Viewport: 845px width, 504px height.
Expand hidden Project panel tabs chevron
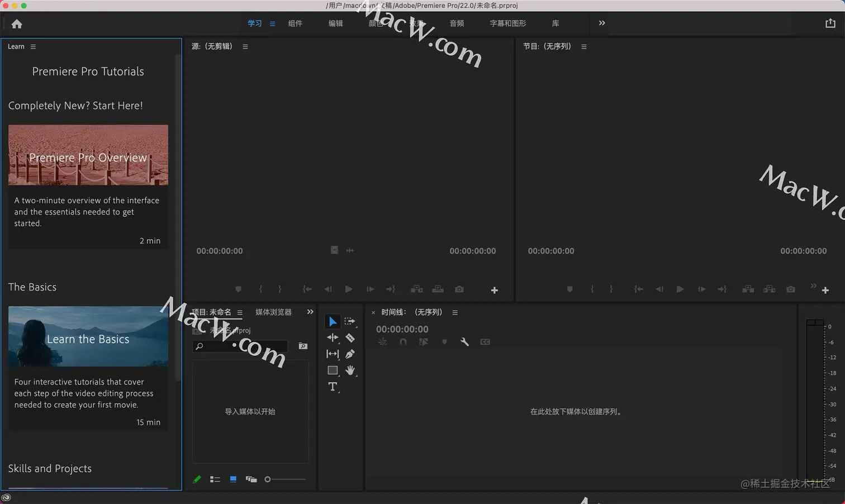tap(310, 312)
